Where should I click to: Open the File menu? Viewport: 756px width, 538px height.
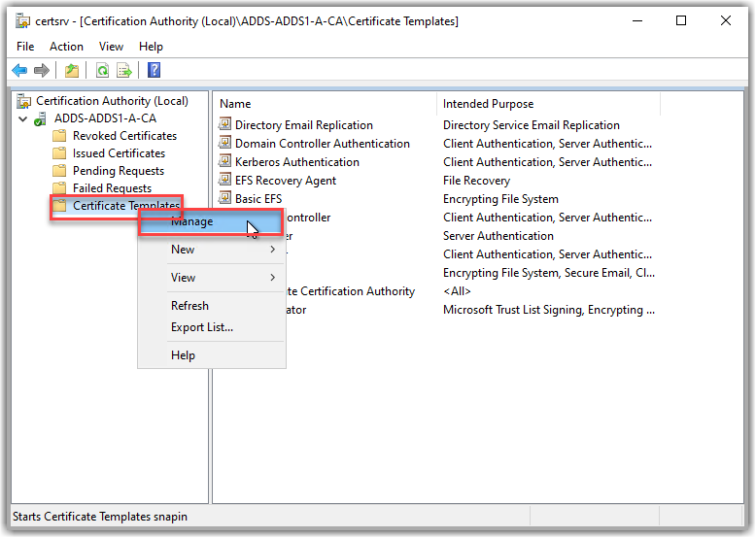point(25,47)
